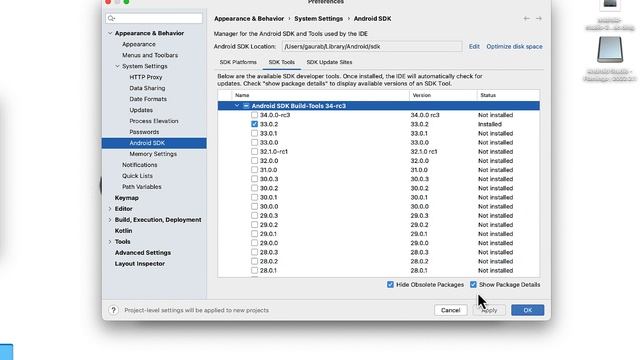This screenshot has height=360, width=640.
Task: Open Layout Inspector settings
Action: tap(140, 264)
